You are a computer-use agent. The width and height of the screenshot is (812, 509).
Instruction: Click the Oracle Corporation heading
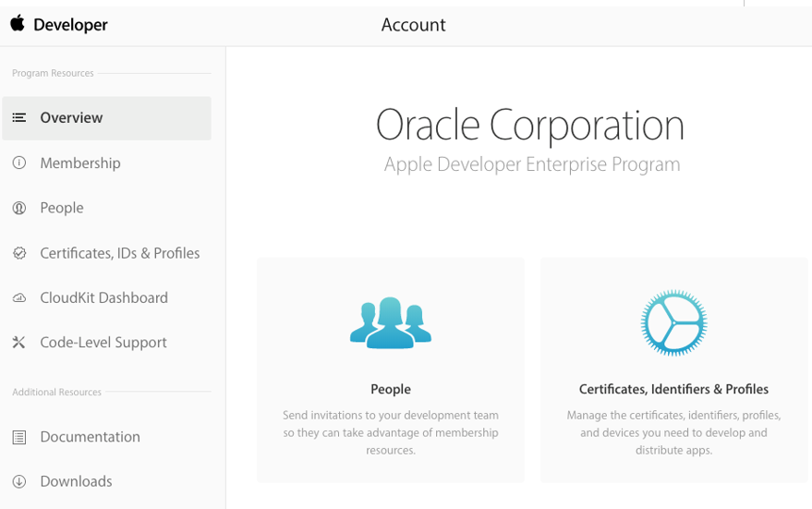click(x=530, y=125)
